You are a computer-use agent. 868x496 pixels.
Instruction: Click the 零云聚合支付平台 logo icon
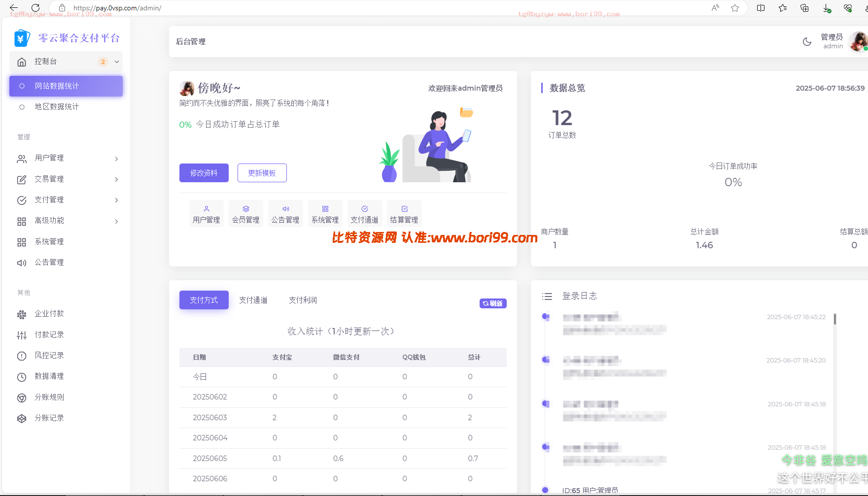tap(22, 38)
